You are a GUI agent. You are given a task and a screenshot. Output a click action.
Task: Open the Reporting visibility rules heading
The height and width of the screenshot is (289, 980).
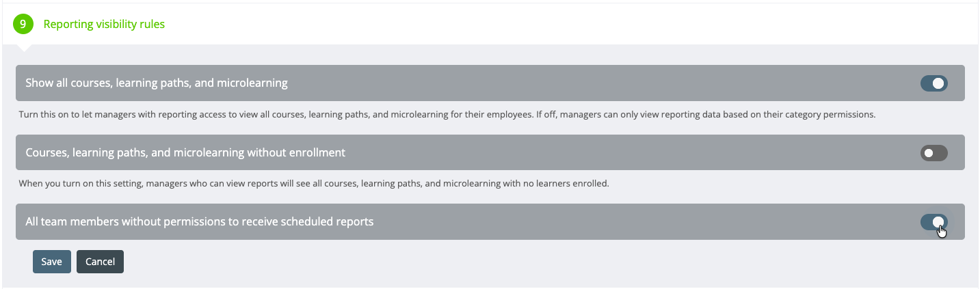click(104, 24)
